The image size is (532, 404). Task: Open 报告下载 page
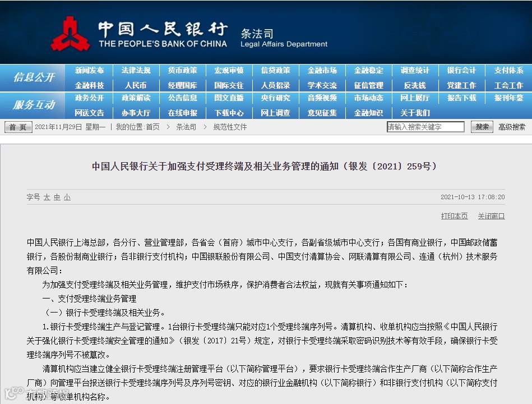pos(461,98)
